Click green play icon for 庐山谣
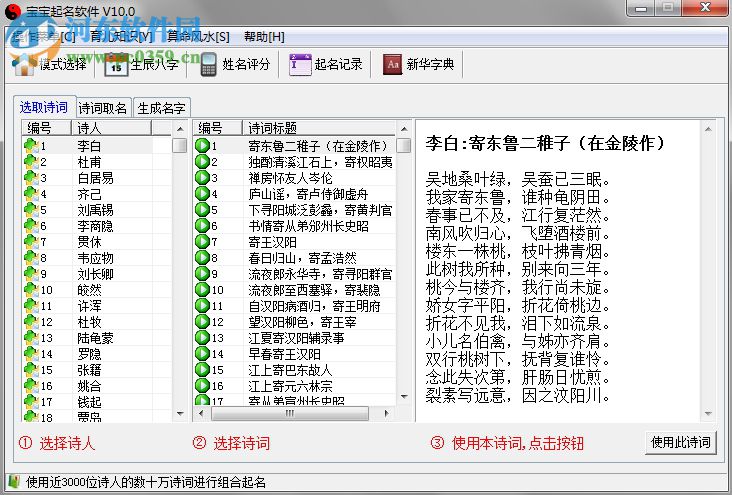 click(x=203, y=193)
